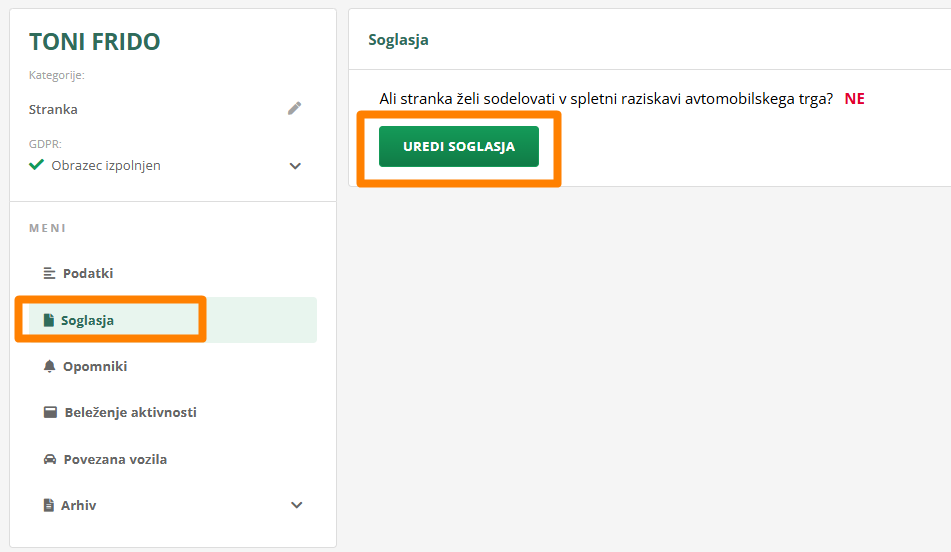
Task: Click the car icon for Povezana vozila
Action: click(x=50, y=460)
